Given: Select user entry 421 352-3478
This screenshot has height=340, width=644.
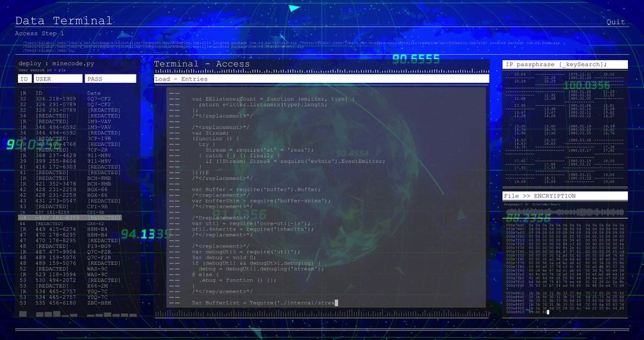Looking at the screenshot, I should coord(55,184).
